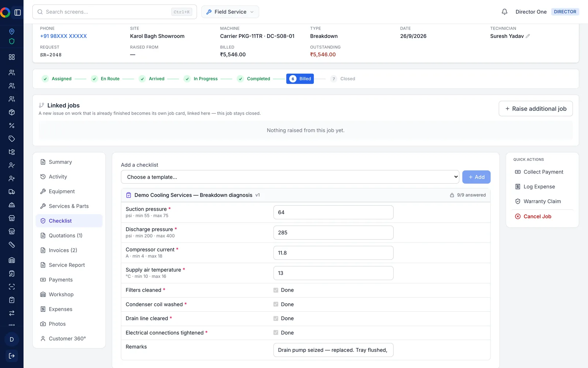Open notifications bell
Screen dimensions: 588x368
[x=505, y=12]
